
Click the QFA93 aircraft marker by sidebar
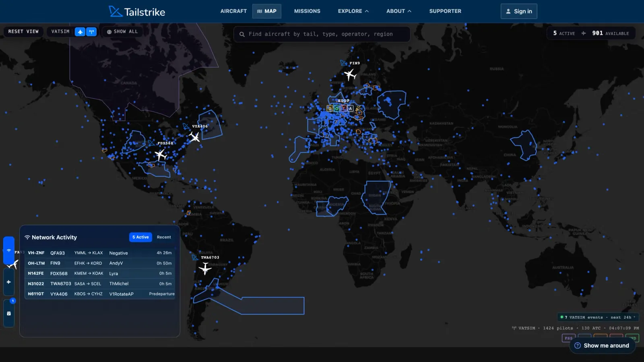[x=13, y=264]
